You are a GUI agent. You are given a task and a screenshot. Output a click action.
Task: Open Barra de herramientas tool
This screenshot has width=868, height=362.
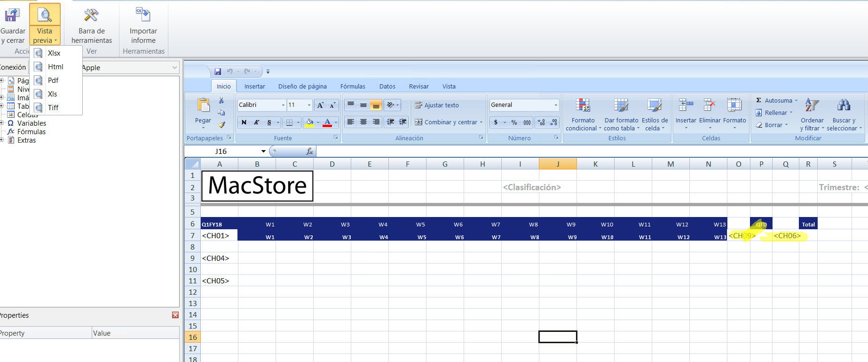pos(91,16)
